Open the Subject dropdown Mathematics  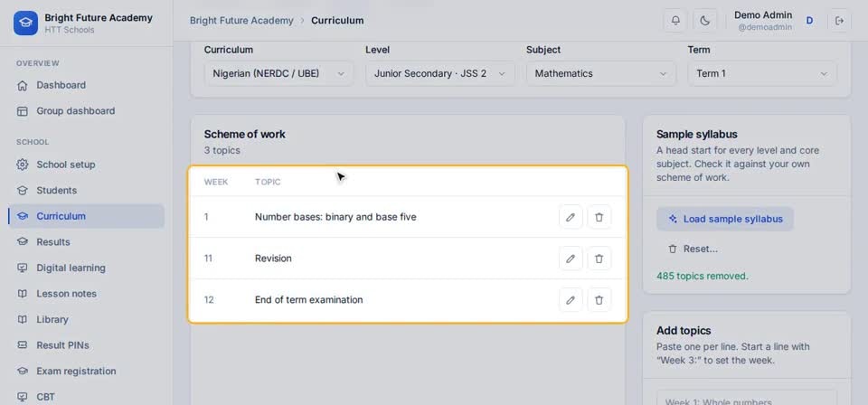click(x=600, y=73)
